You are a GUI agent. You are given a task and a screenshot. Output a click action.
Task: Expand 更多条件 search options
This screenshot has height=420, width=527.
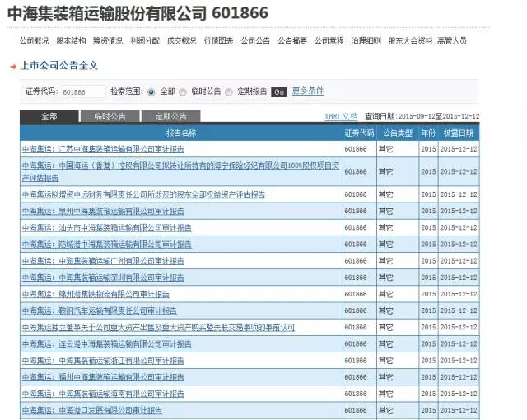[x=308, y=91]
